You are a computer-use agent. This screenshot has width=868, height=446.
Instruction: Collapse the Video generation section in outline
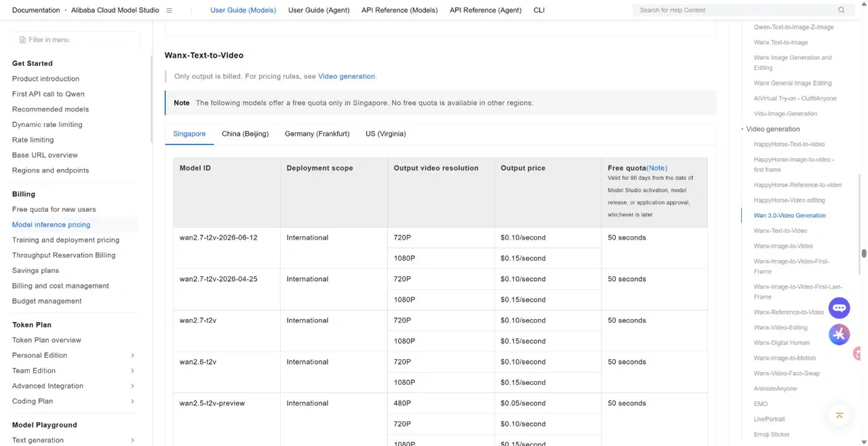tap(743, 129)
